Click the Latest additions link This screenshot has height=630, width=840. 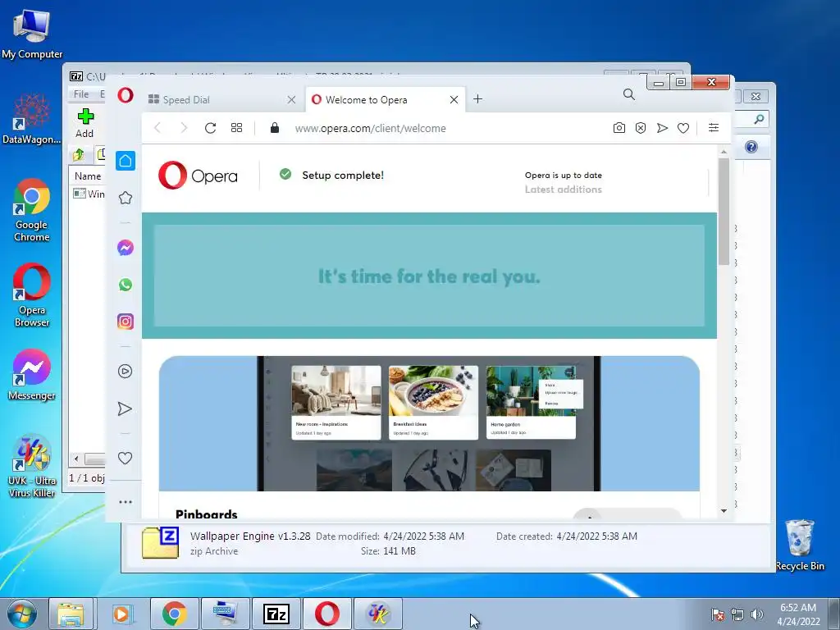(x=563, y=189)
